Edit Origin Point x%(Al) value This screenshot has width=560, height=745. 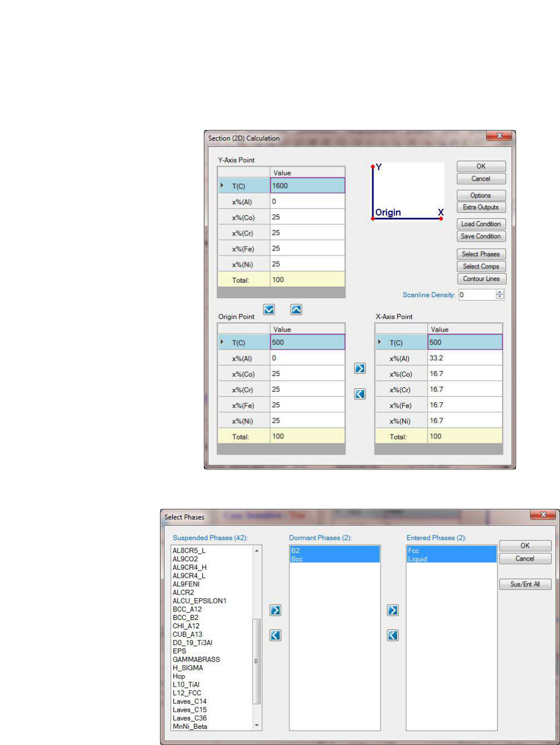pos(307,358)
